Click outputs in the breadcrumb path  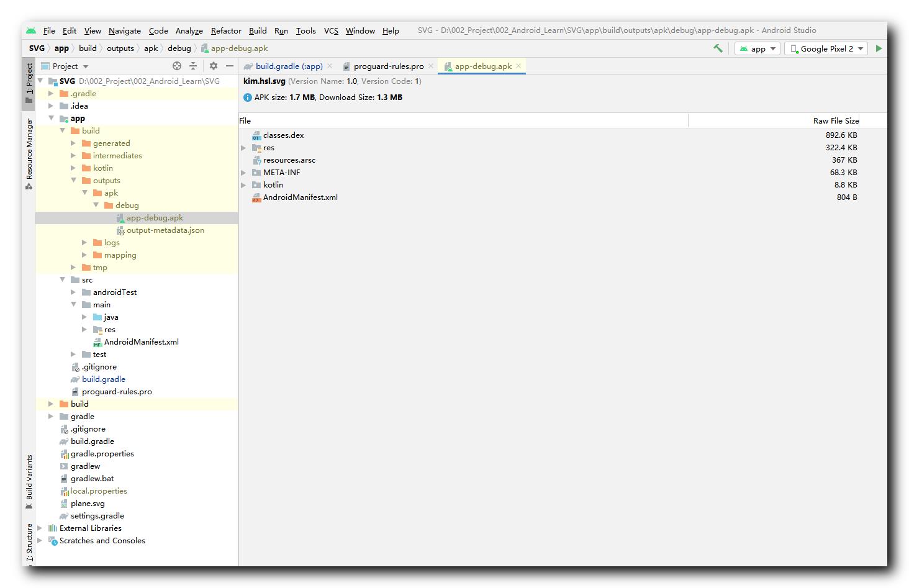(x=120, y=48)
